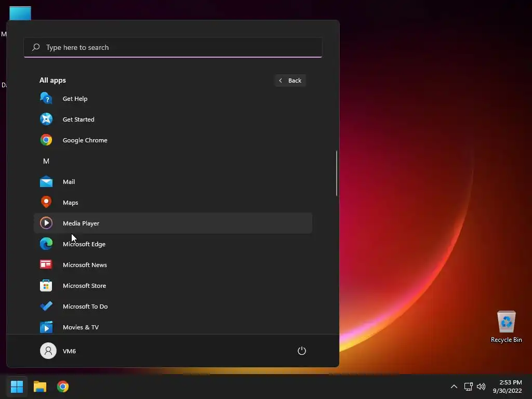Click the Windows Start button on taskbar
Viewport: 532px width, 399px height.
click(x=17, y=387)
